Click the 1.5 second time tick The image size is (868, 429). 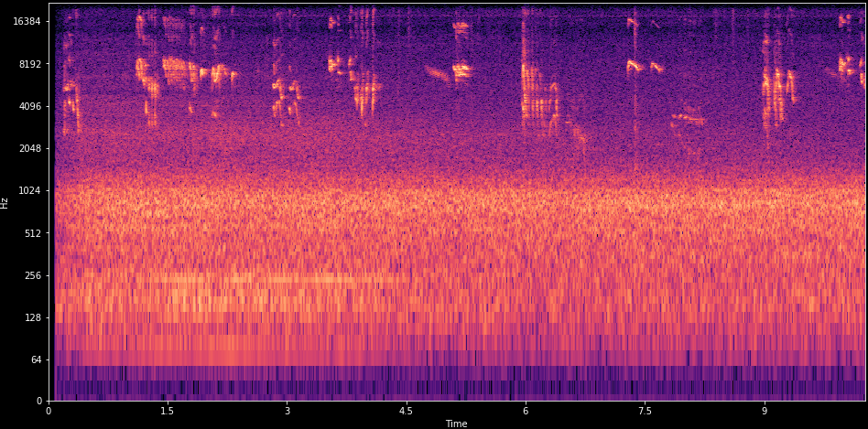(x=168, y=412)
